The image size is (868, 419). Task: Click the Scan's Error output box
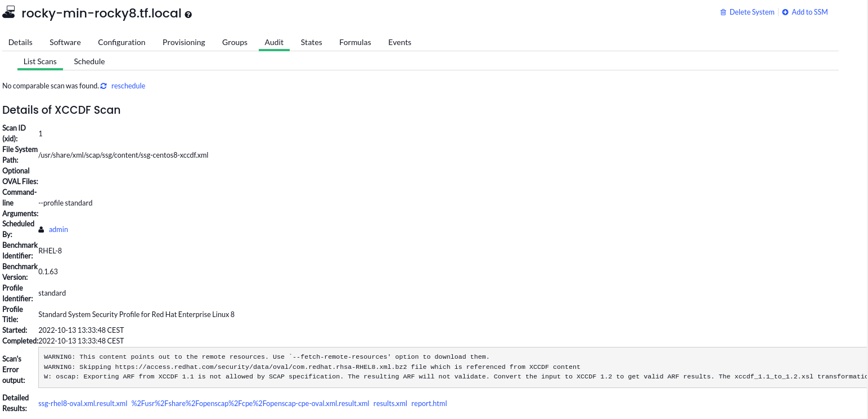[453, 367]
